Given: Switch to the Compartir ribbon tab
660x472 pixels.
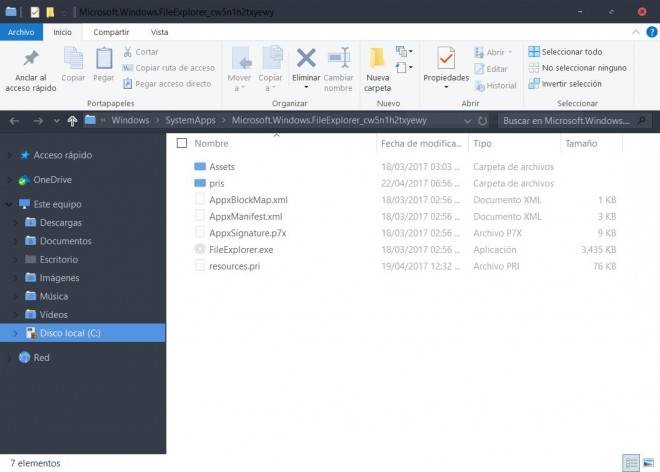Looking at the screenshot, I should [111, 32].
